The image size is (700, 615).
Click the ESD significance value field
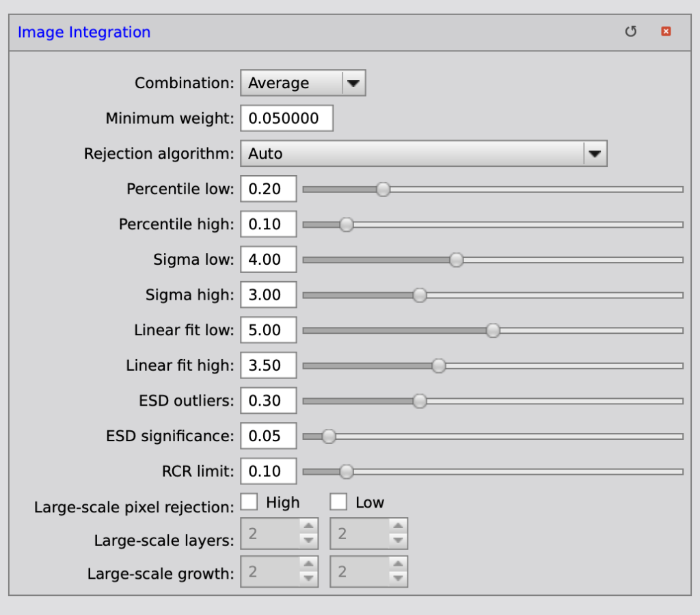point(268,436)
